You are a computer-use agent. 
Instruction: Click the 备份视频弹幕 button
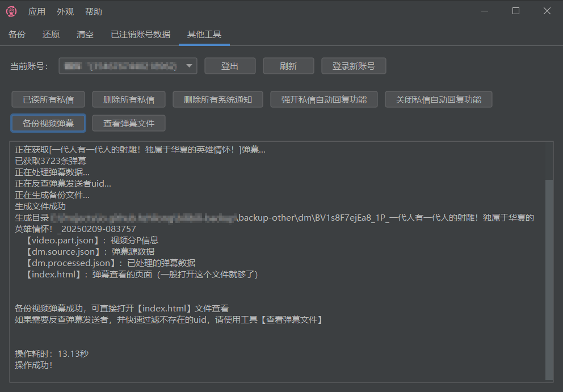coord(48,123)
